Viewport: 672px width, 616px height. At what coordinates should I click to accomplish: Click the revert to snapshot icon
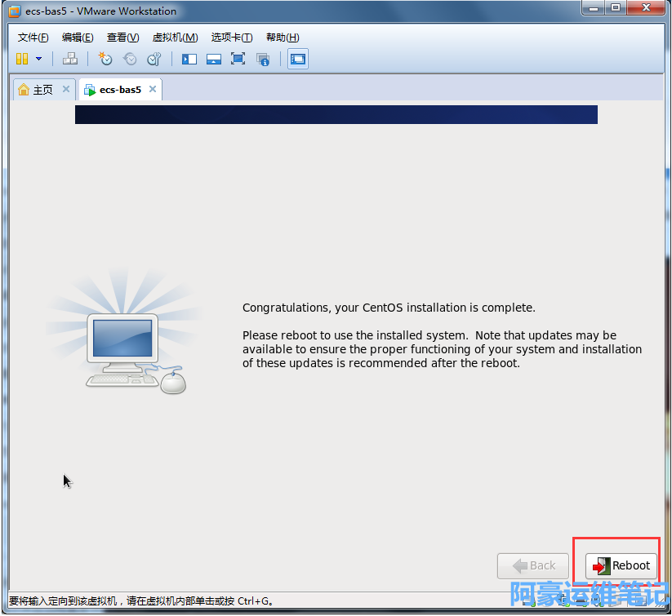(130, 59)
